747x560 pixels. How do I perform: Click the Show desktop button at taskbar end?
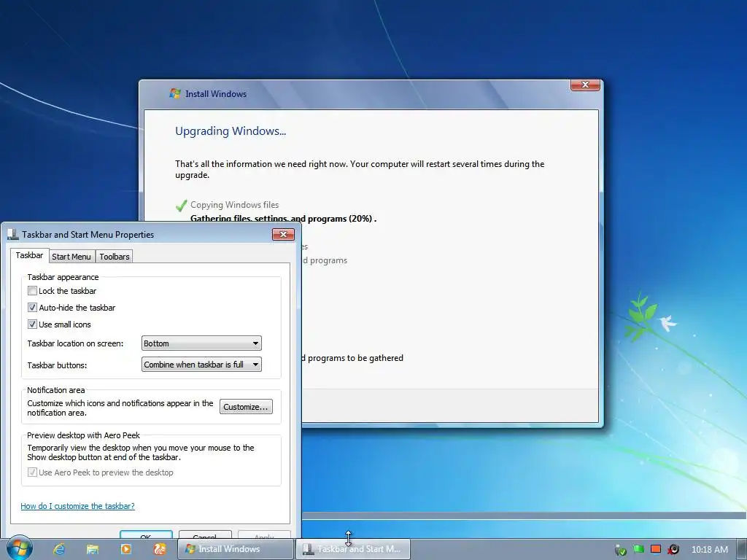tap(742, 550)
